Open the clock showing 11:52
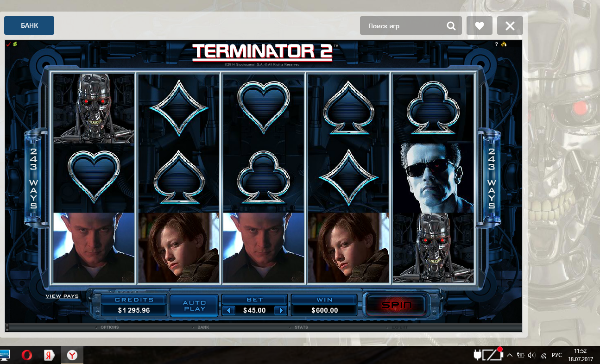Image resolution: width=600 pixels, height=364 pixels. click(x=581, y=355)
